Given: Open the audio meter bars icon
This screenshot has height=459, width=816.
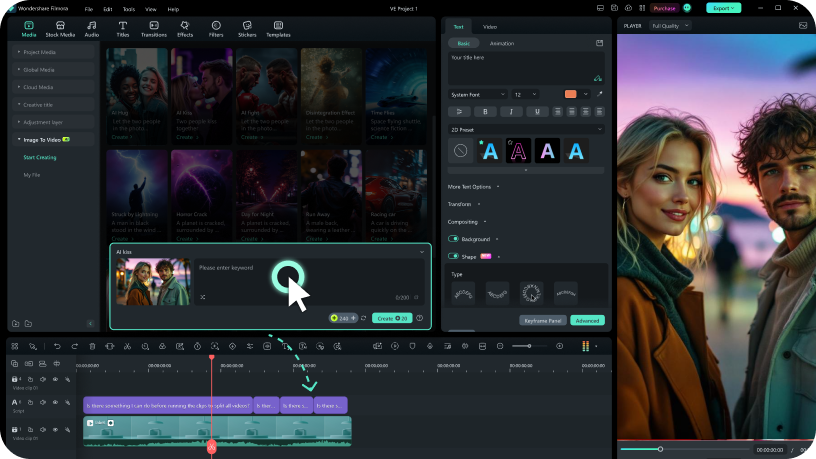Looking at the screenshot, I should click(585, 347).
